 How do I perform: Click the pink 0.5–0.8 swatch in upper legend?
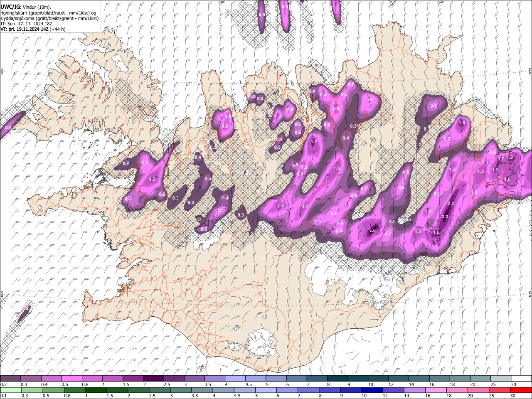[x=71, y=379]
